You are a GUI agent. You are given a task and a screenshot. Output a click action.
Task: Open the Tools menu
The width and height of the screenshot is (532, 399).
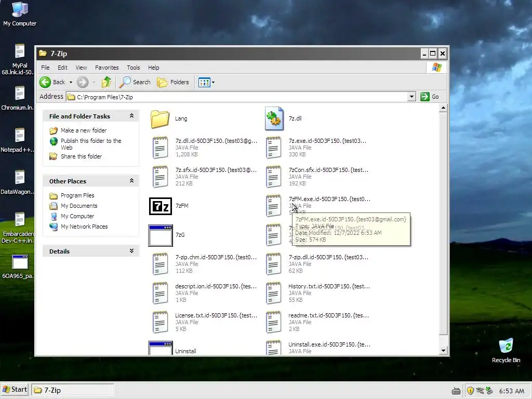point(134,68)
